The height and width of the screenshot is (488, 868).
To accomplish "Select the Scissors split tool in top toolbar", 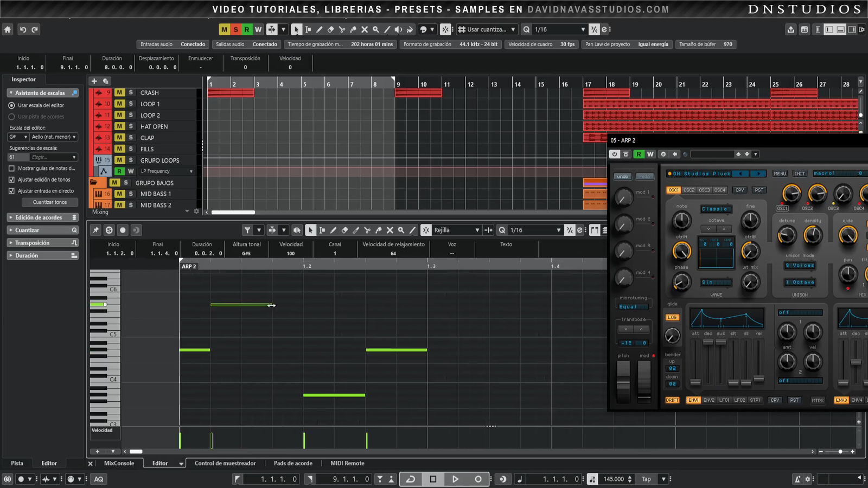I will coord(342,30).
